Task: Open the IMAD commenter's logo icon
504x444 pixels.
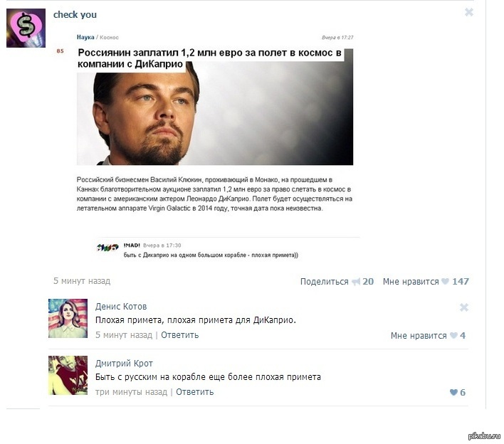Action: 107,247
